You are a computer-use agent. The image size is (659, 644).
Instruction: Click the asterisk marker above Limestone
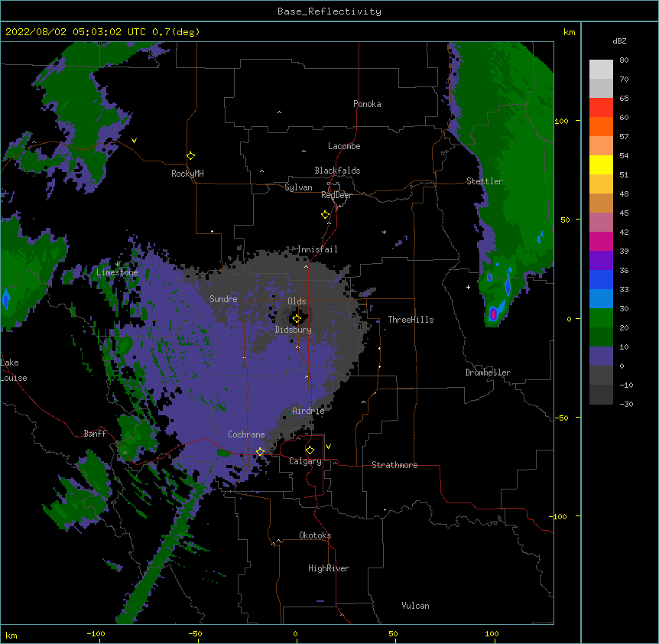click(x=118, y=264)
